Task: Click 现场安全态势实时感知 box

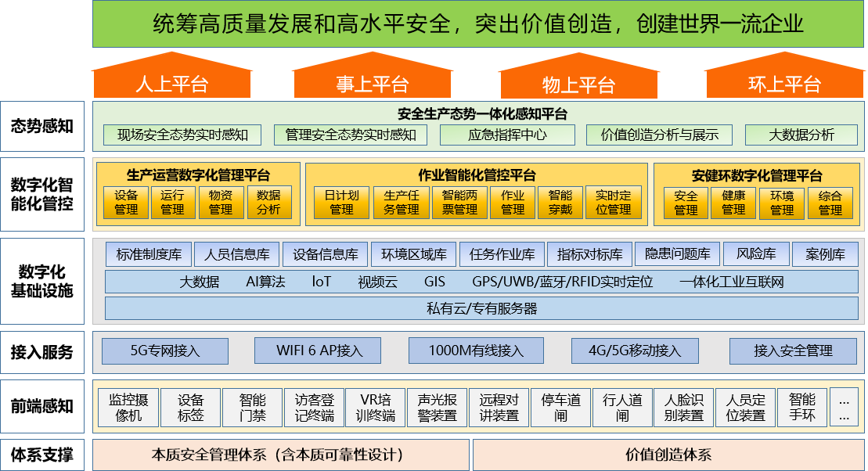Action: pyautogui.click(x=183, y=135)
